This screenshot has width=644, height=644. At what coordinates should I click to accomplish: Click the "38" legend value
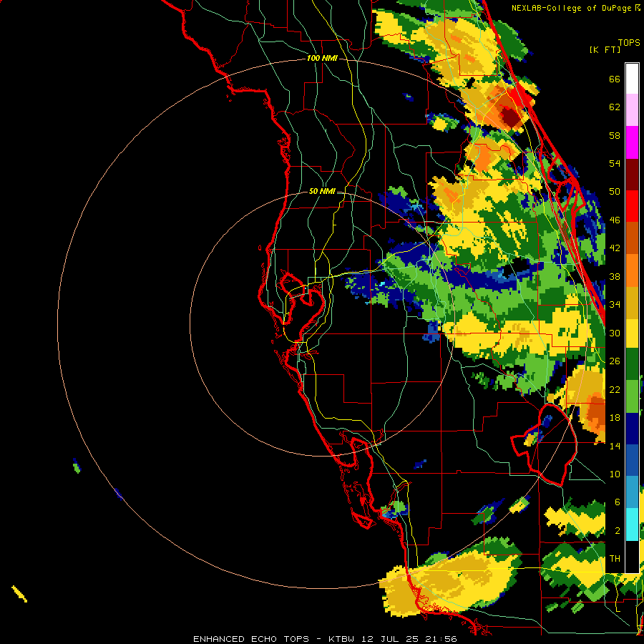(615, 276)
